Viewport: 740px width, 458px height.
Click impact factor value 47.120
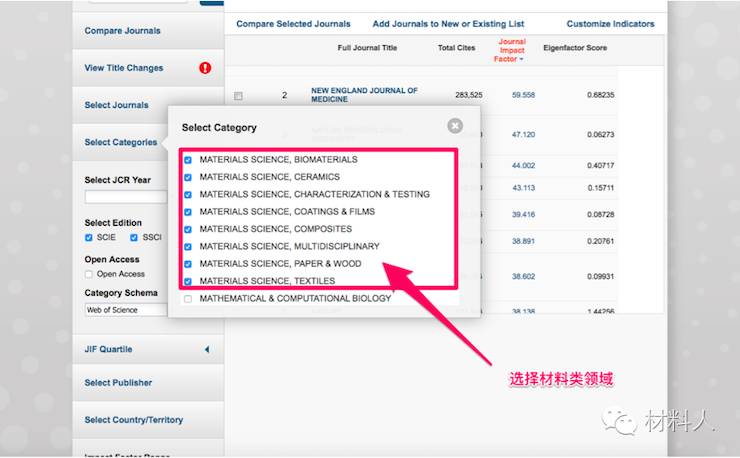click(x=523, y=135)
